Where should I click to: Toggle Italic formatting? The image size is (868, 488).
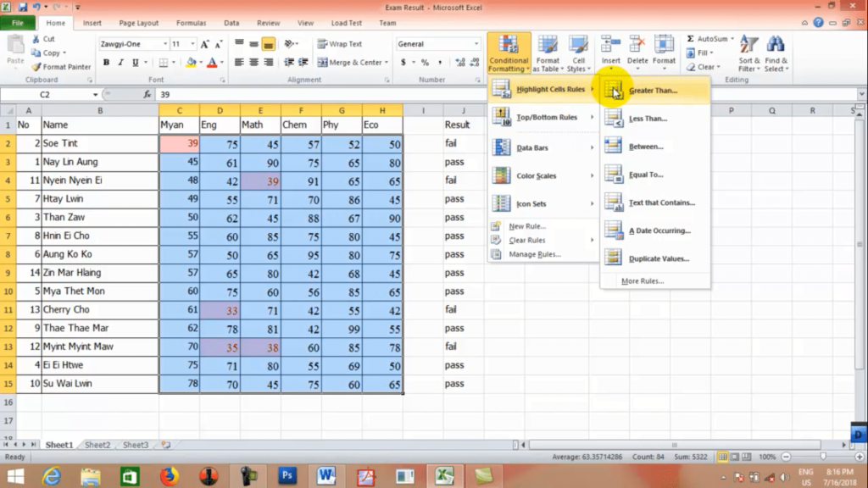tap(120, 63)
